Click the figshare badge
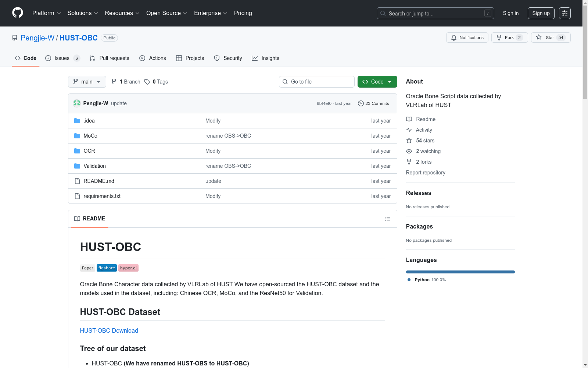588x368 pixels. 107,268
